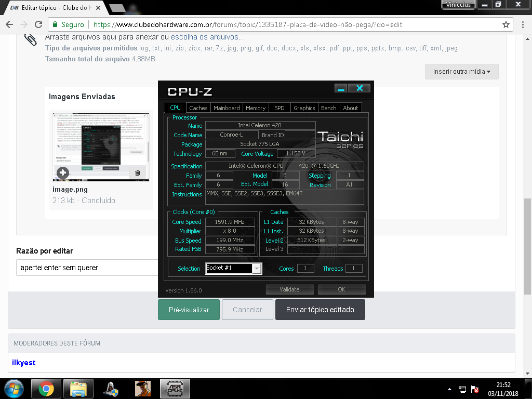Open the Socket #1 selection dropdown
The width and height of the screenshot is (532, 399).
(257, 269)
